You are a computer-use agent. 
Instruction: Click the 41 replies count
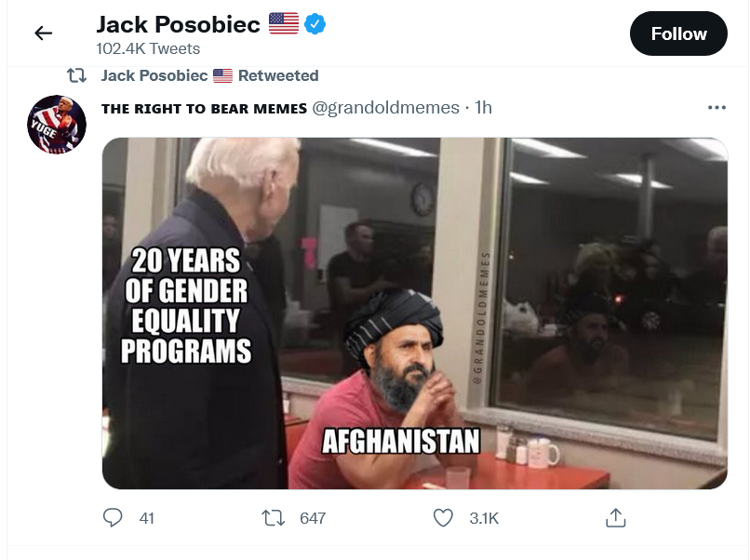click(x=146, y=518)
